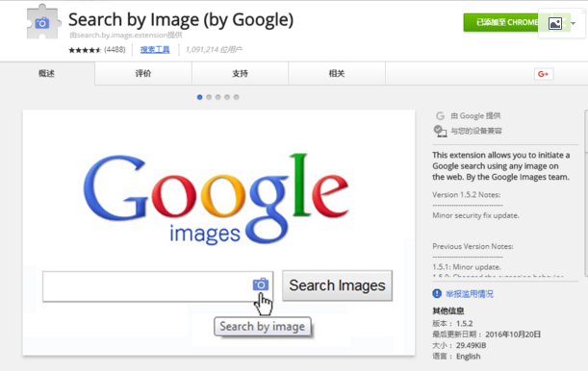Click the description scrollbar on right
The image size is (588, 371).
click(x=586, y=193)
